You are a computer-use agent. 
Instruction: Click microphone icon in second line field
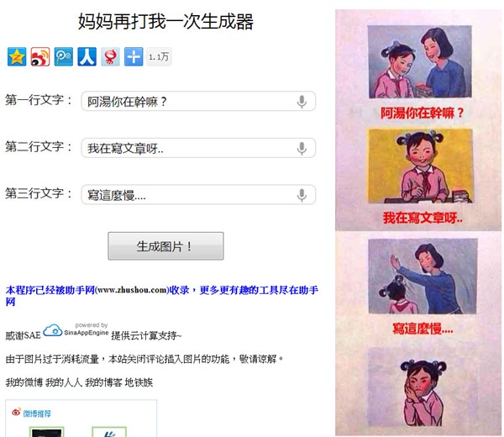click(x=302, y=148)
